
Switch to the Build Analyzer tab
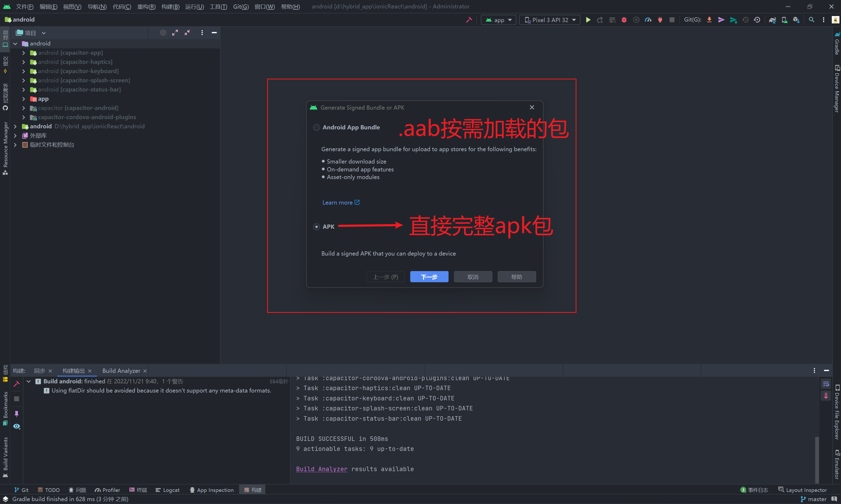[x=121, y=370]
